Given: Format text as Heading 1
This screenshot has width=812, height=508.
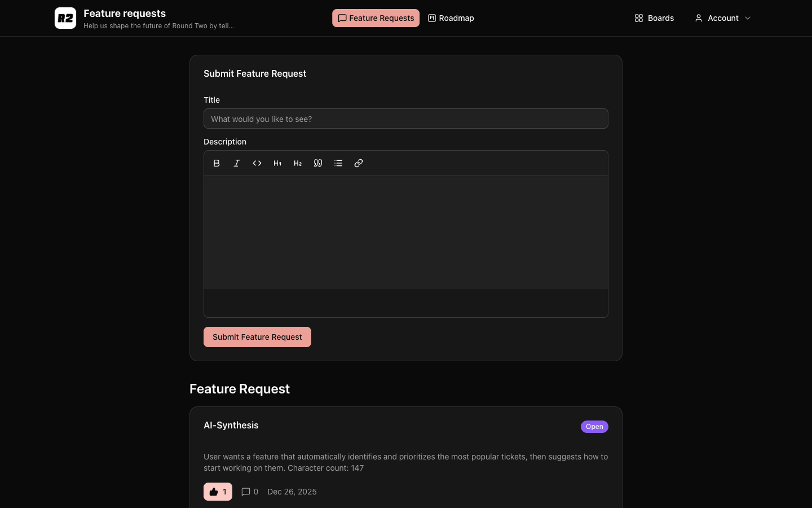Looking at the screenshot, I should [x=277, y=163].
